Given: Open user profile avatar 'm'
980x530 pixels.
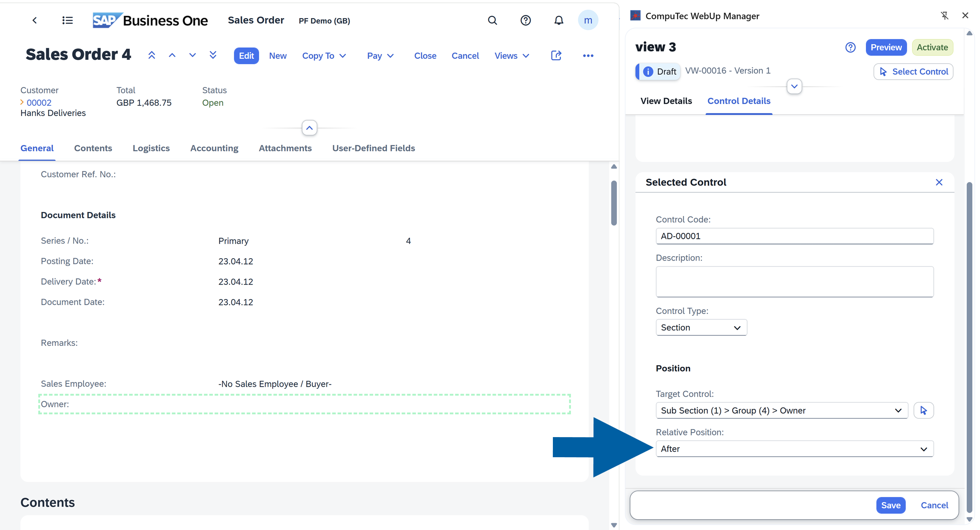Looking at the screenshot, I should [x=588, y=20].
